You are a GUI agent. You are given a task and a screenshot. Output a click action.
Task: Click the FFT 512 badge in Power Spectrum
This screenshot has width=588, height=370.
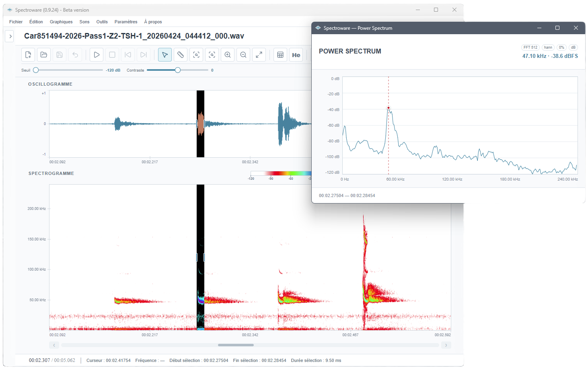[530, 47]
